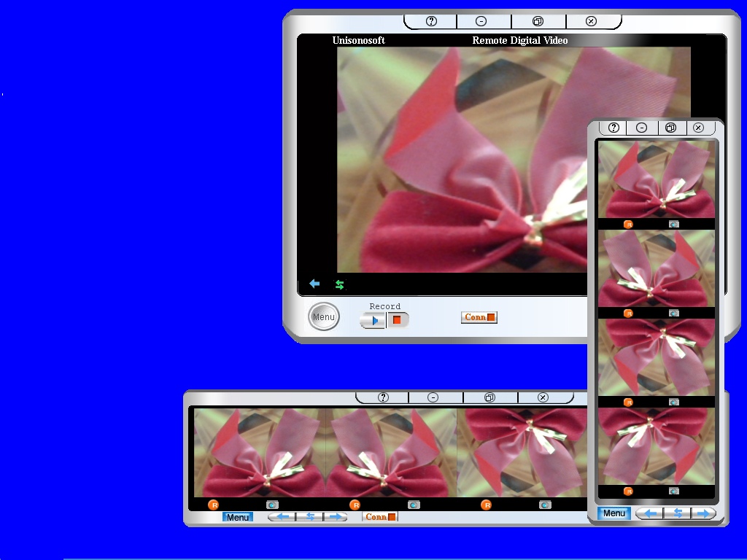This screenshot has height=560, width=747.
Task: Click the blue left arrow under the main video
Action: coord(314,284)
